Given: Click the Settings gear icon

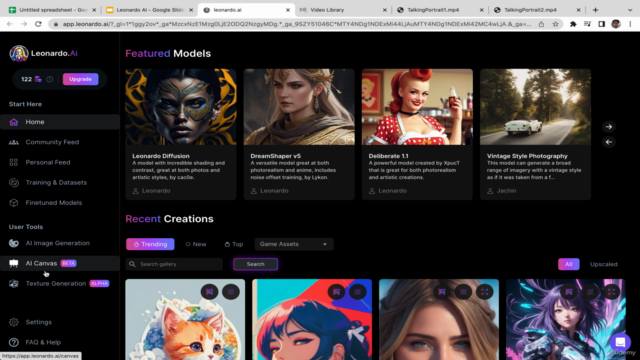Looking at the screenshot, I should pos(13,322).
